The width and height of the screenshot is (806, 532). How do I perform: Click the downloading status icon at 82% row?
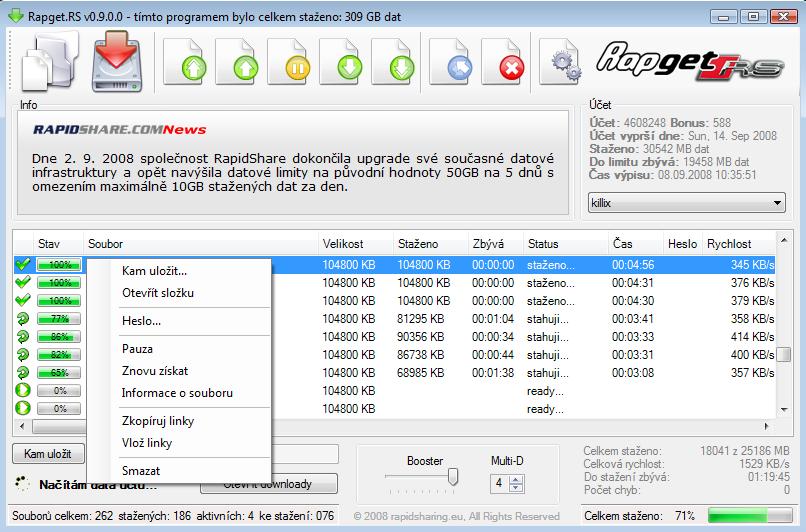(23, 355)
